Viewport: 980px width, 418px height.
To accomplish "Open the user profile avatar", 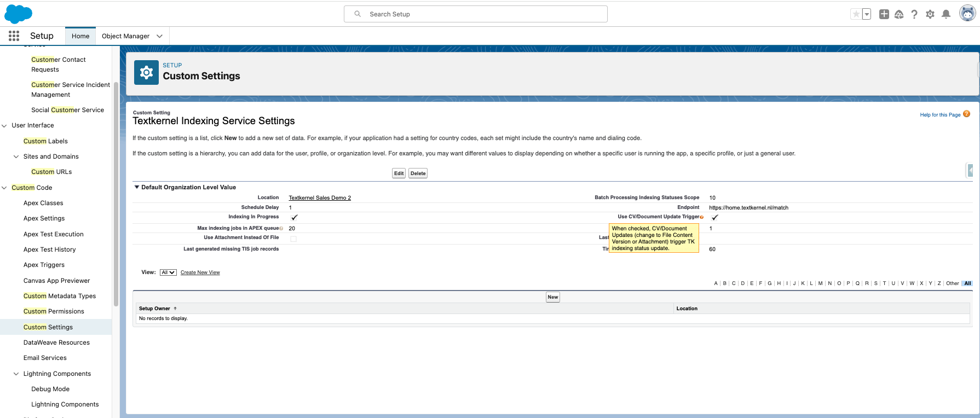I will 967,14.
